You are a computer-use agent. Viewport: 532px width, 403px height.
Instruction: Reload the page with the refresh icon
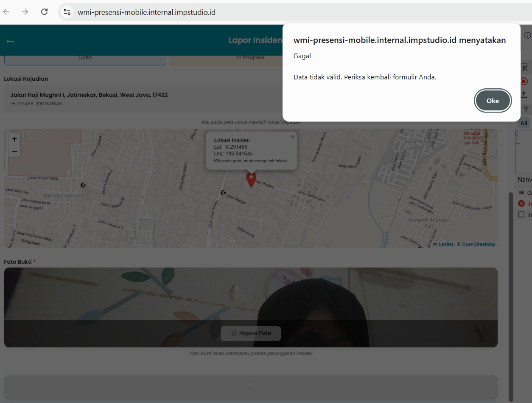44,12
